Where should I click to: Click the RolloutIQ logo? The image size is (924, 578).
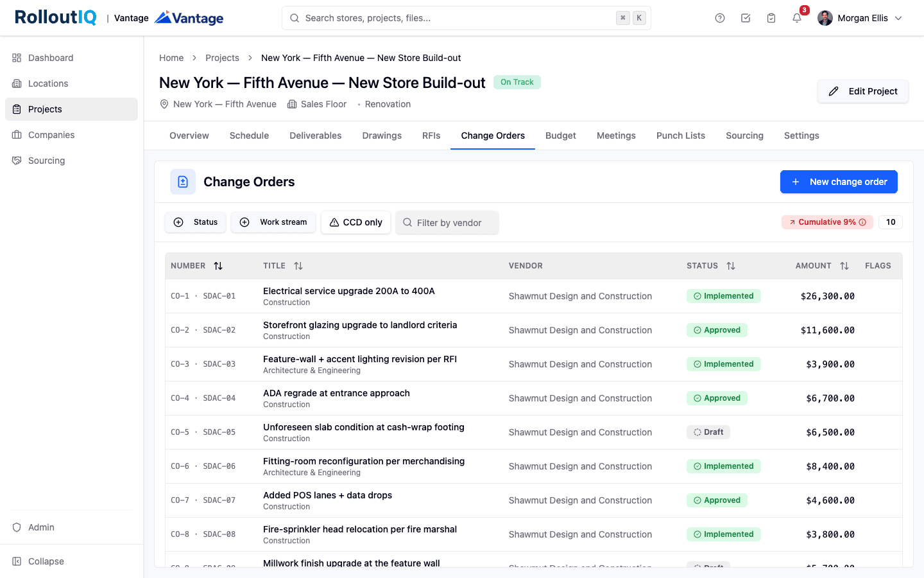[56, 17]
